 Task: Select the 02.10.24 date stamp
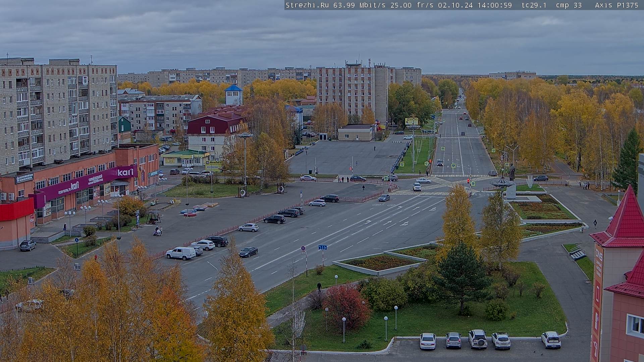[x=455, y=5]
